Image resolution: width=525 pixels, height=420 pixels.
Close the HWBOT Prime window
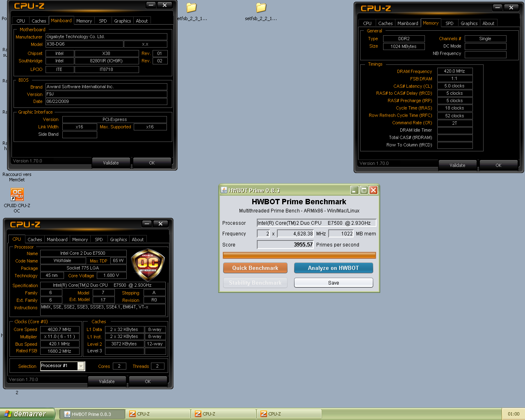click(x=373, y=190)
